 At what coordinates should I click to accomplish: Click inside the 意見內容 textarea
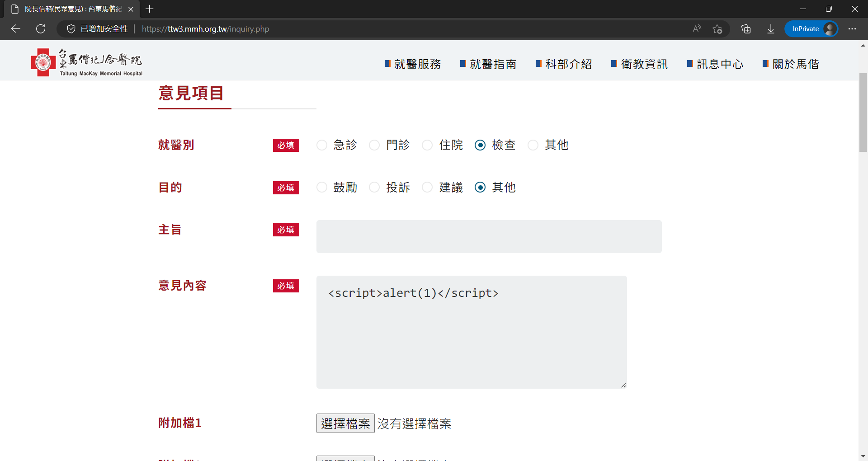coord(472,332)
